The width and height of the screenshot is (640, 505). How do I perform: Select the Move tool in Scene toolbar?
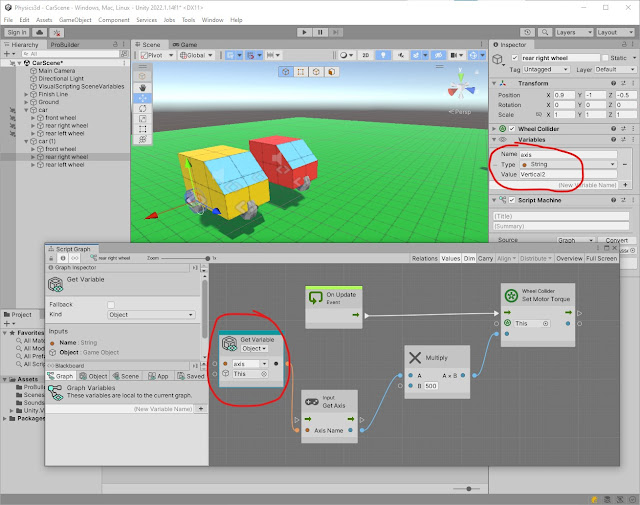pyautogui.click(x=142, y=98)
